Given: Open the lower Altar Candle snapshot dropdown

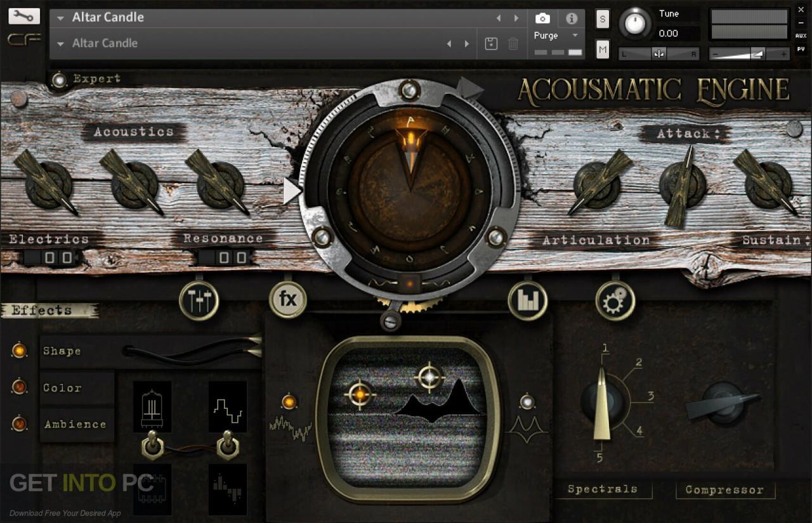Looking at the screenshot, I should pos(60,44).
